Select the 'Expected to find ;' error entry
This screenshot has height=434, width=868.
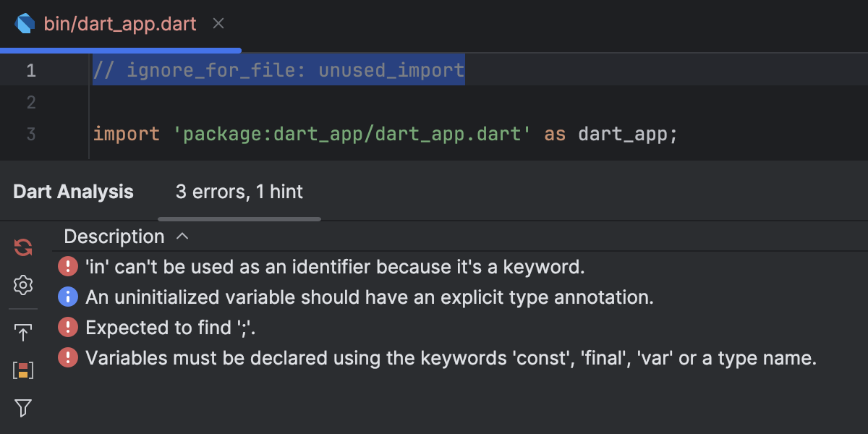169,327
